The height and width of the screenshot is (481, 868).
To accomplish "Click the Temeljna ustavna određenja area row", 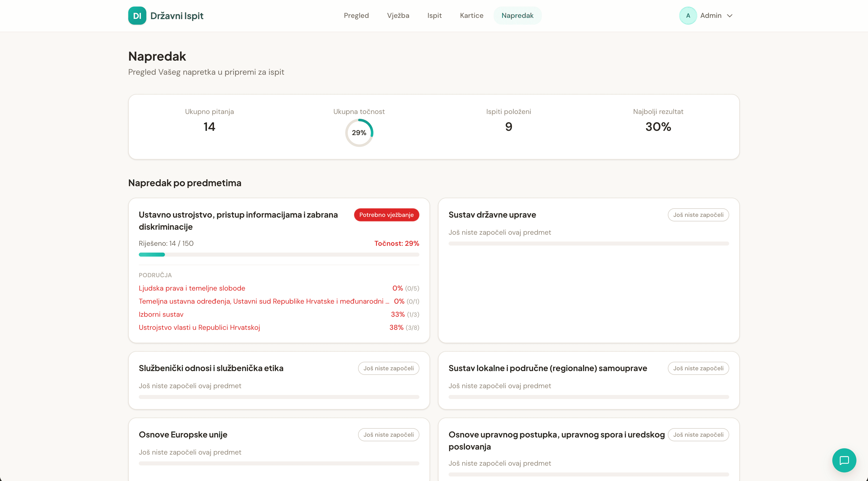I will point(261,301).
